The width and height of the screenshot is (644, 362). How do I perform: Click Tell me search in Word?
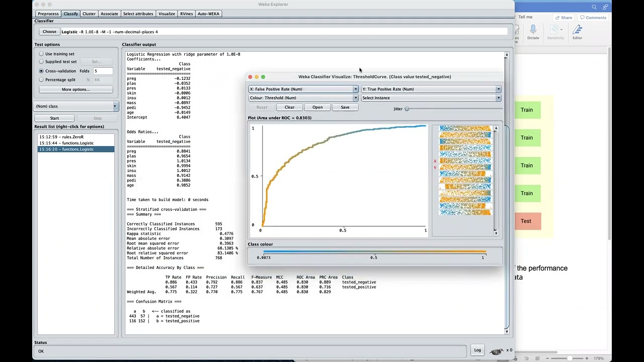click(525, 17)
